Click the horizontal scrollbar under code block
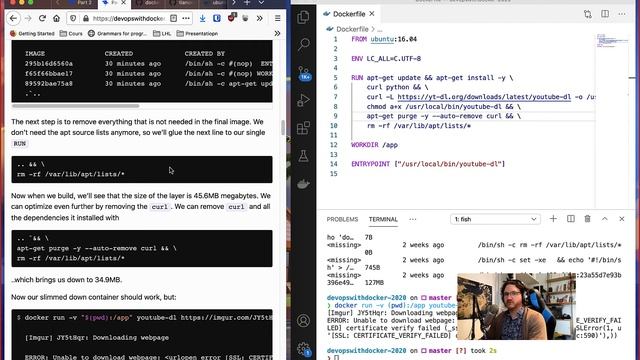The height and width of the screenshot is (360, 640). [76, 106]
